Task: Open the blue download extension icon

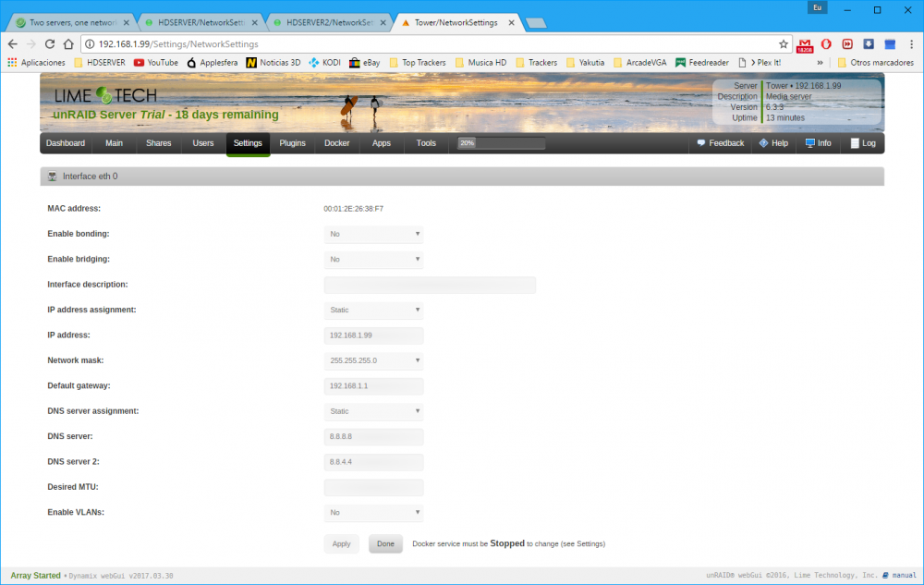Action: tap(869, 44)
